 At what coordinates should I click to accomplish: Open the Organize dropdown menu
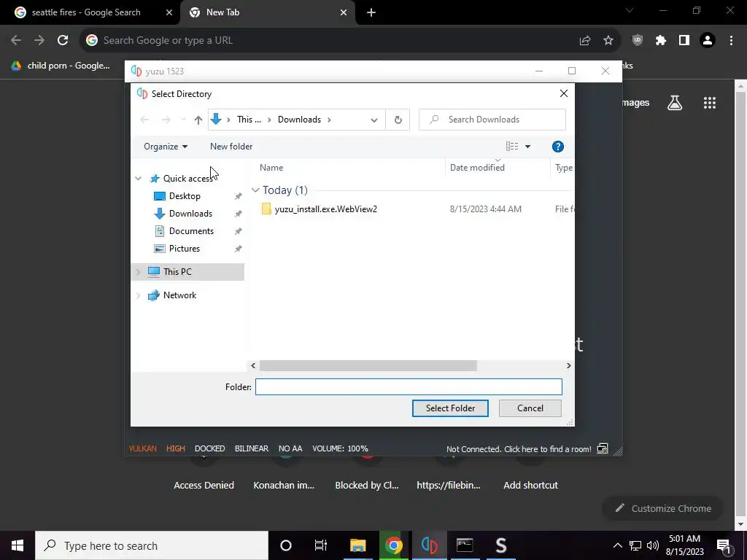pos(166,147)
